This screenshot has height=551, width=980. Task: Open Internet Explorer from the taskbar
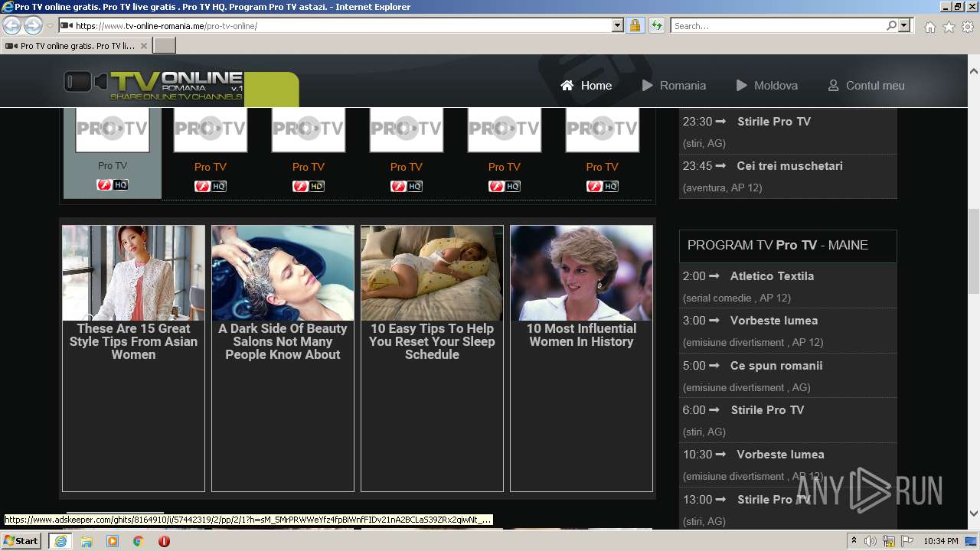60,541
